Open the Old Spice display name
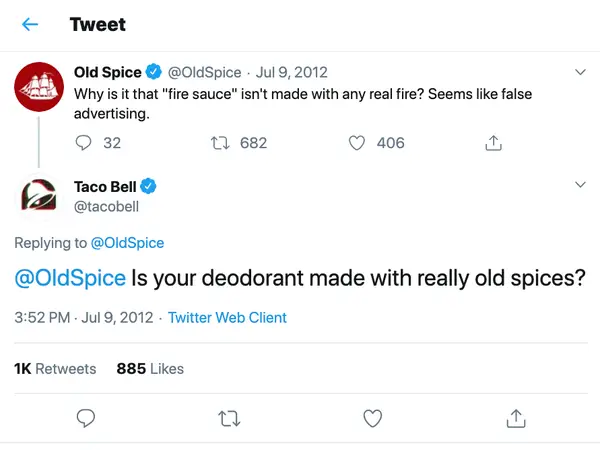The image size is (600, 450). click(x=108, y=72)
